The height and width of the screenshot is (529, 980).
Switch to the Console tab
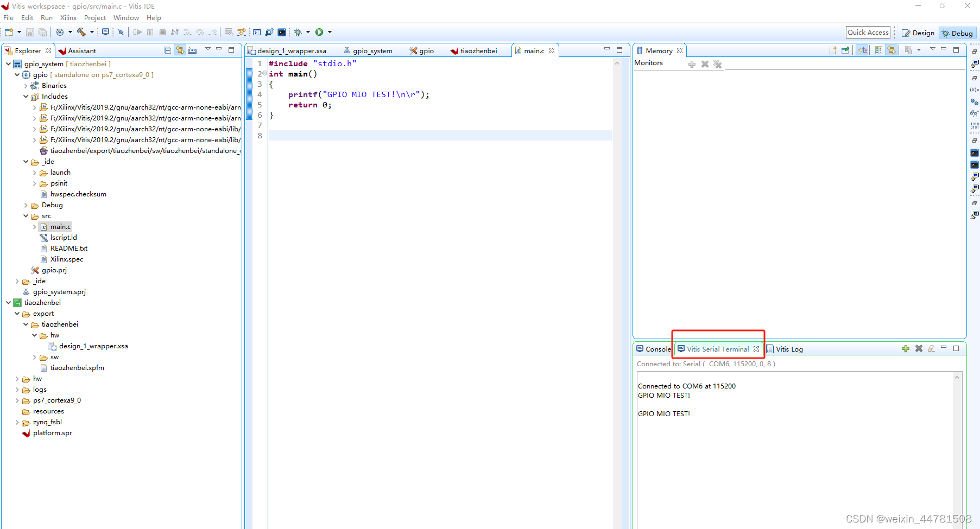(x=654, y=349)
